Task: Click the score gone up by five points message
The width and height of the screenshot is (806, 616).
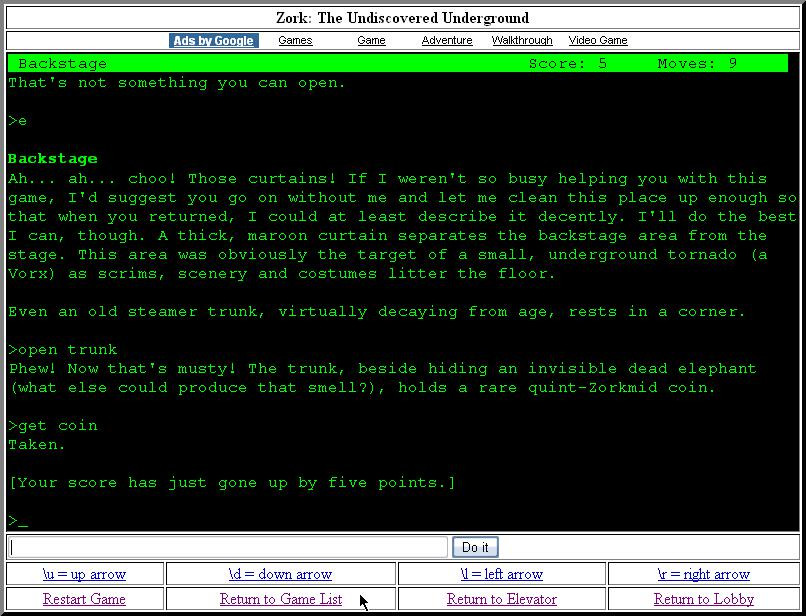Action: (232, 483)
